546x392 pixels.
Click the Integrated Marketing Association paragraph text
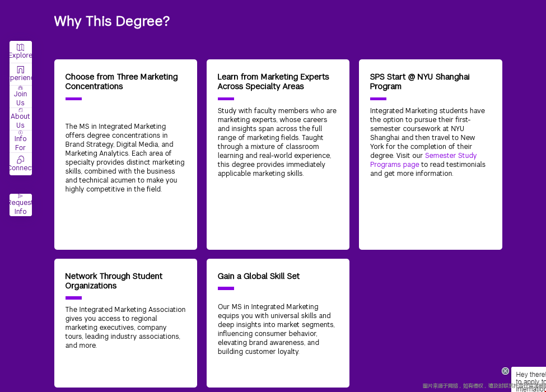tap(125, 328)
